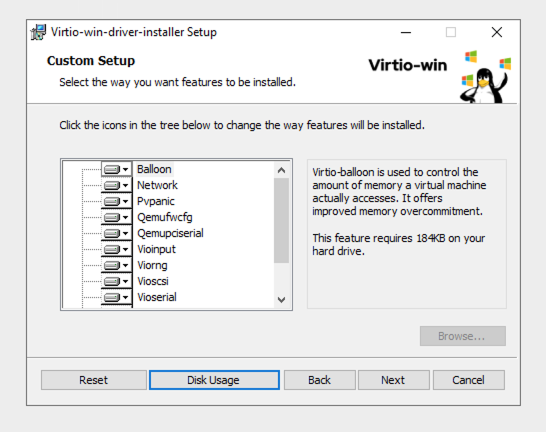Click the grayed-out Browse... button
546x432 pixels.
tap(463, 336)
